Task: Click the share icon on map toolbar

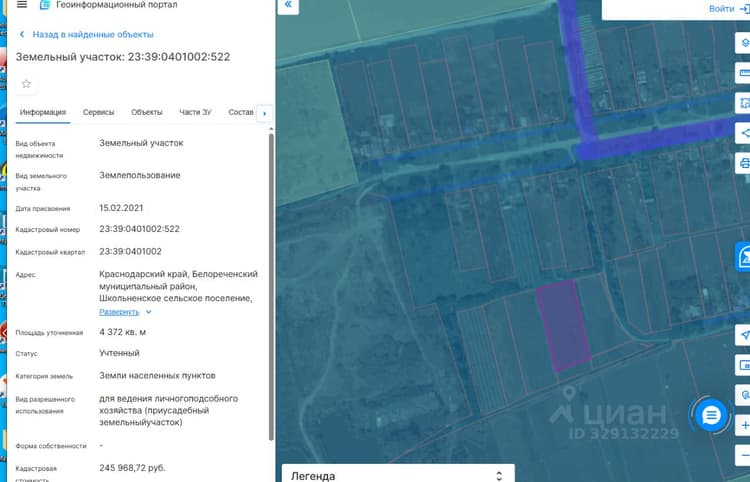Action: click(744, 133)
